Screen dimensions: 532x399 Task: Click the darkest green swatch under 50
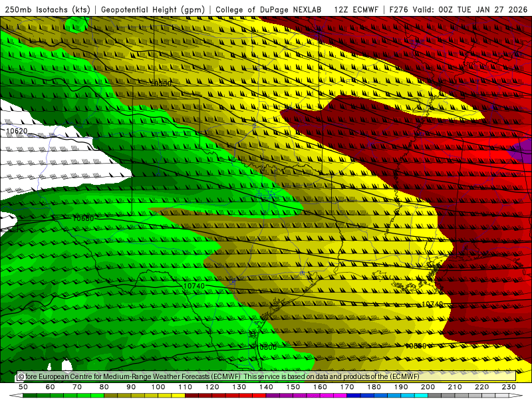(x=30, y=396)
